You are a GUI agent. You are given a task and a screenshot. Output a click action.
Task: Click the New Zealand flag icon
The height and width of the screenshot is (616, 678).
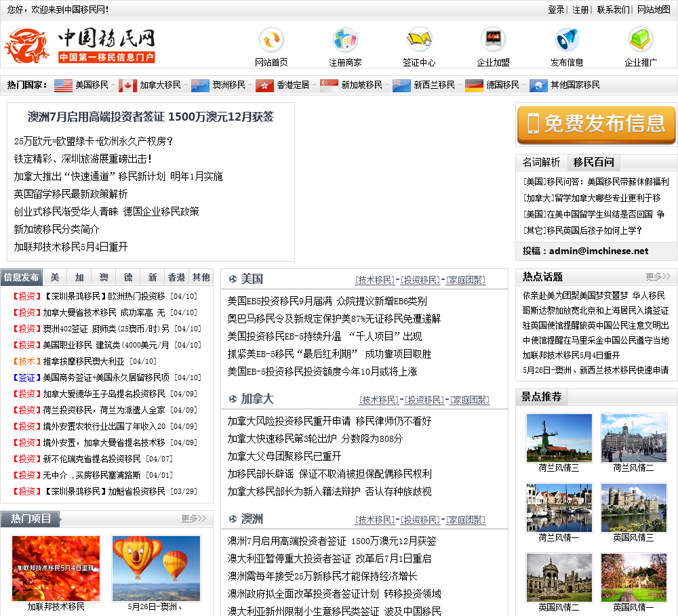pyautogui.click(x=401, y=85)
